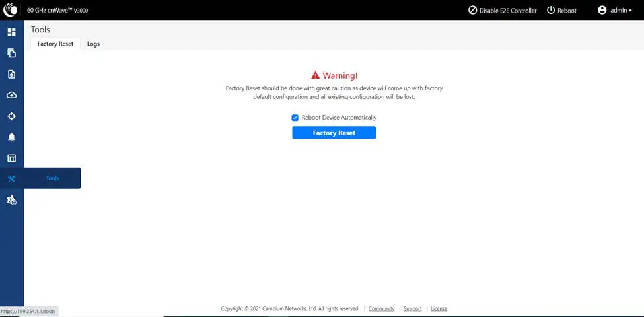Select the Tools wrench icon in sidebar
The image size is (644, 317).
(11, 178)
